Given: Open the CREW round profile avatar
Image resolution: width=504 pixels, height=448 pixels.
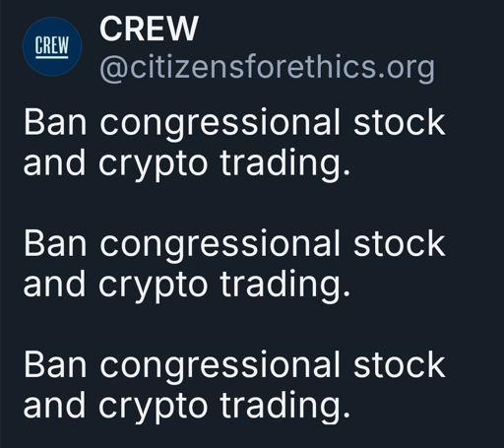Looking at the screenshot, I should tap(52, 46).
